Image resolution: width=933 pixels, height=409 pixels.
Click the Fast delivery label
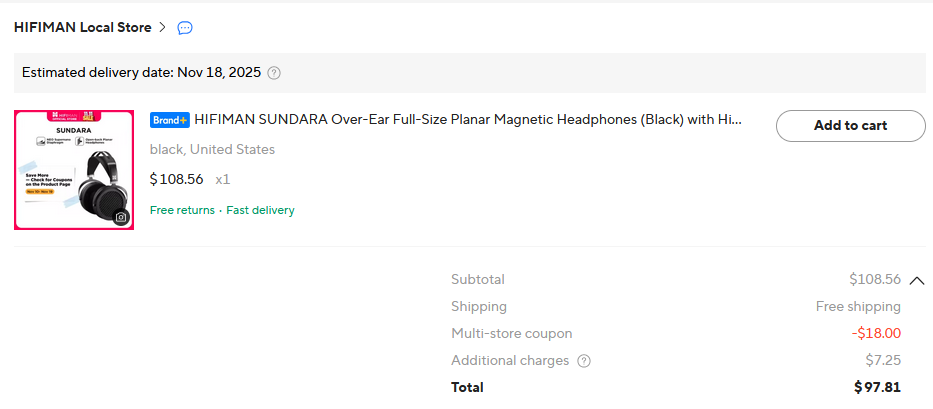260,210
